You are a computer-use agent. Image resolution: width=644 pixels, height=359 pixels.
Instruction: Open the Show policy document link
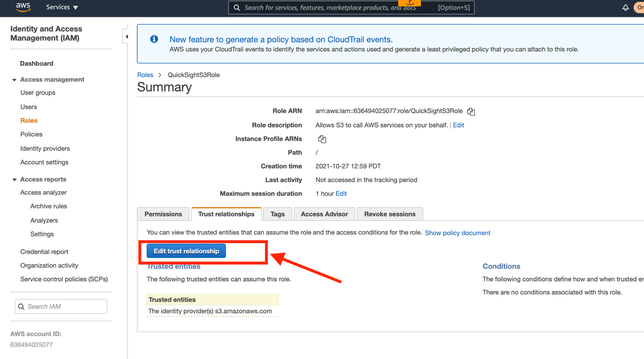457,233
